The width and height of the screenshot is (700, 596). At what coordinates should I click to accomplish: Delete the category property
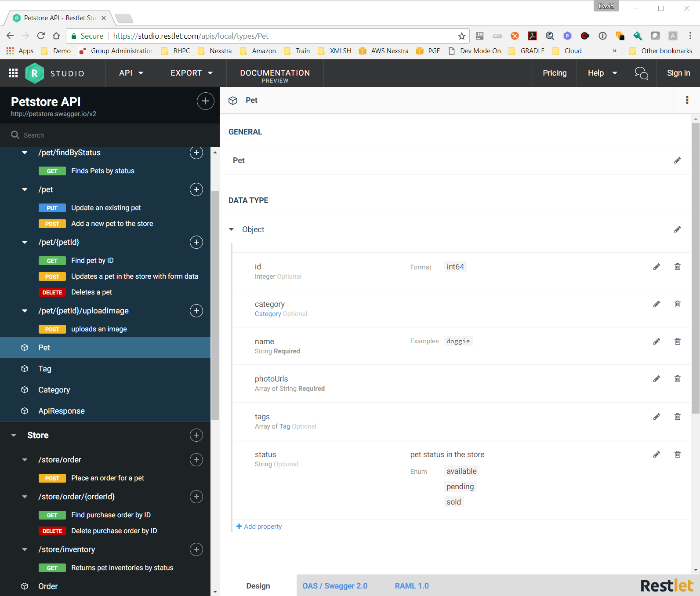tap(678, 304)
